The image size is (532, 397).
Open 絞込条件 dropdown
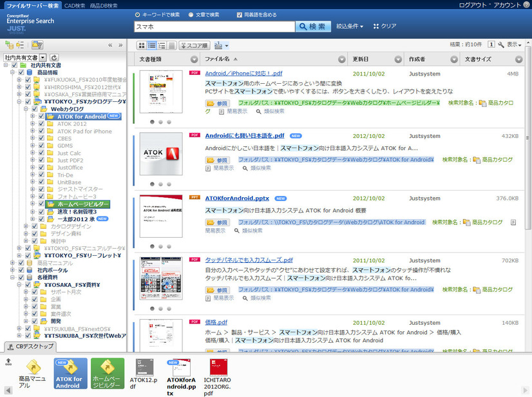[x=350, y=26]
